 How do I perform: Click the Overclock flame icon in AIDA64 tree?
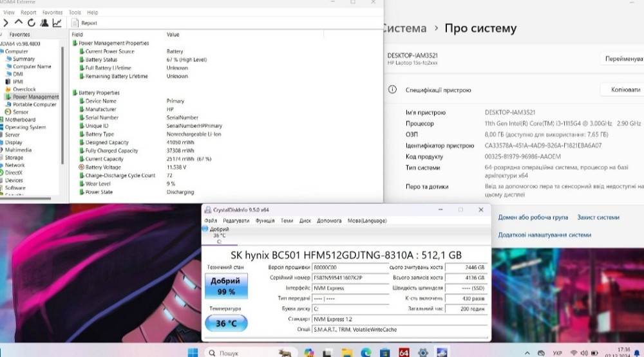point(8,89)
